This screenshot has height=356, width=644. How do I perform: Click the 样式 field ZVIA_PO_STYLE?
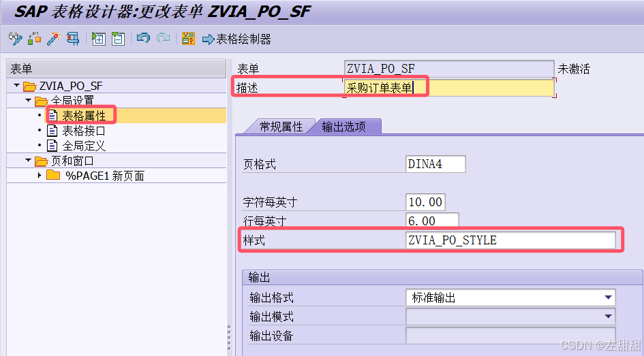[510, 240]
